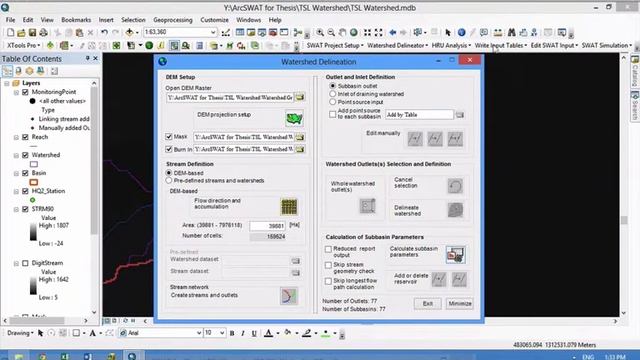Enable Skip longest flow path calculation

(x=328, y=281)
